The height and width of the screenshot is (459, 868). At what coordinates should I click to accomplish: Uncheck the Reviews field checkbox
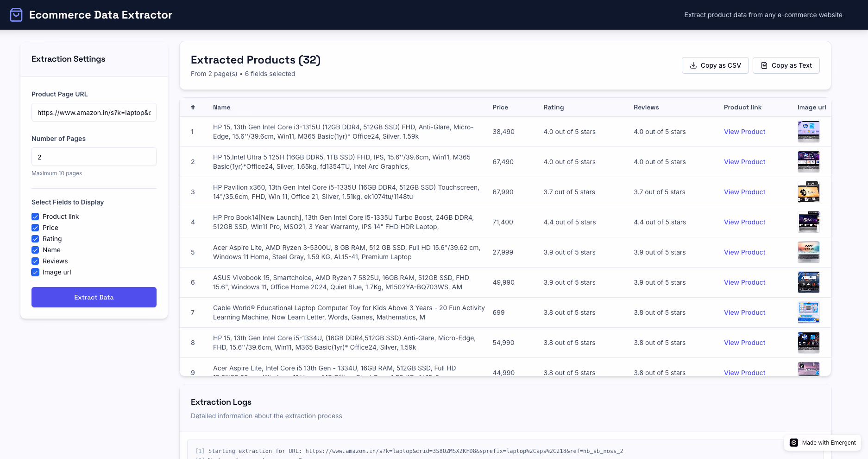point(35,261)
